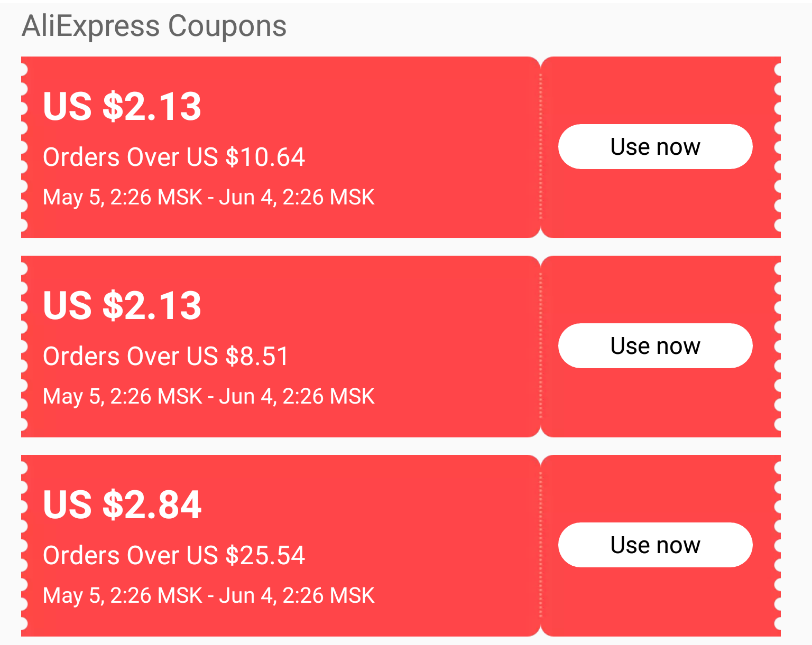Click the dotted divider on the third coupon

pos(540,545)
